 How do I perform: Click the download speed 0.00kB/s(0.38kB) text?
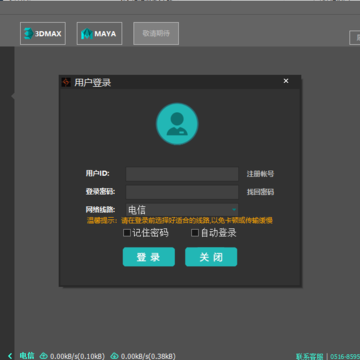[x=148, y=356]
